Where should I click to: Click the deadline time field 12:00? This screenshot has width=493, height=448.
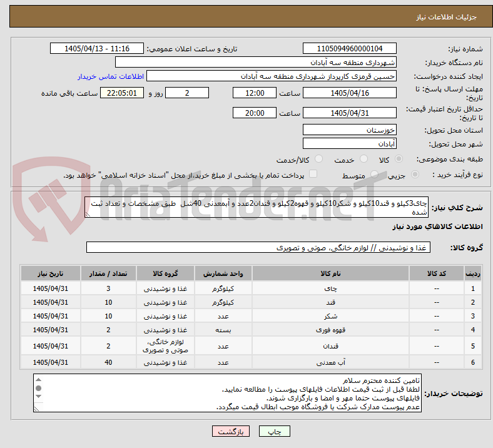(255, 93)
